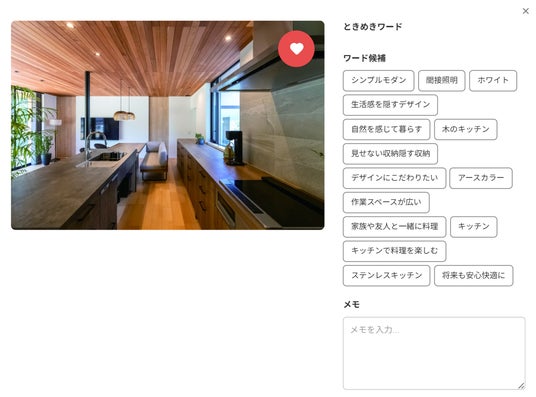Select the ステンレスキッチン tag

pos(386,275)
